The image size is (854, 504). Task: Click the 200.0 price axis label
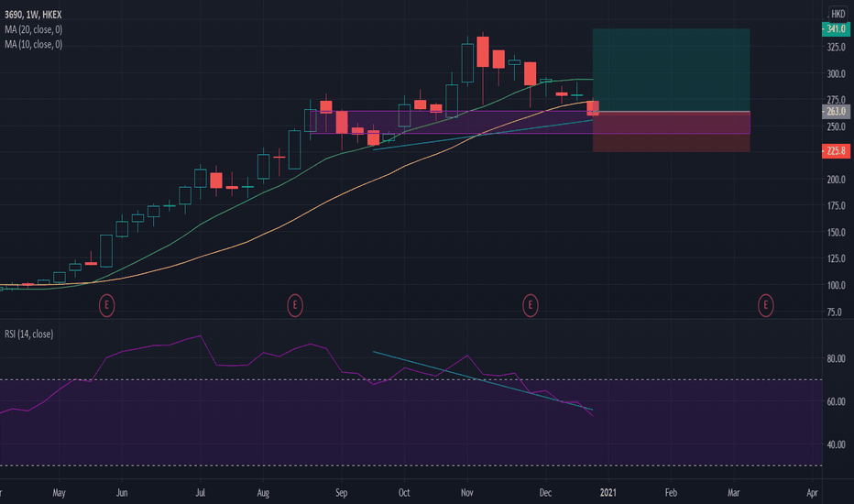pos(836,180)
